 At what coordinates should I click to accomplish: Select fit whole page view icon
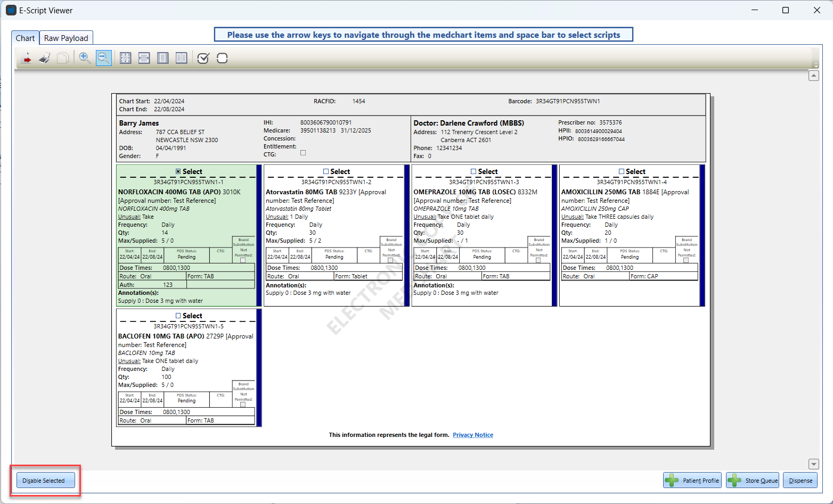(126, 58)
